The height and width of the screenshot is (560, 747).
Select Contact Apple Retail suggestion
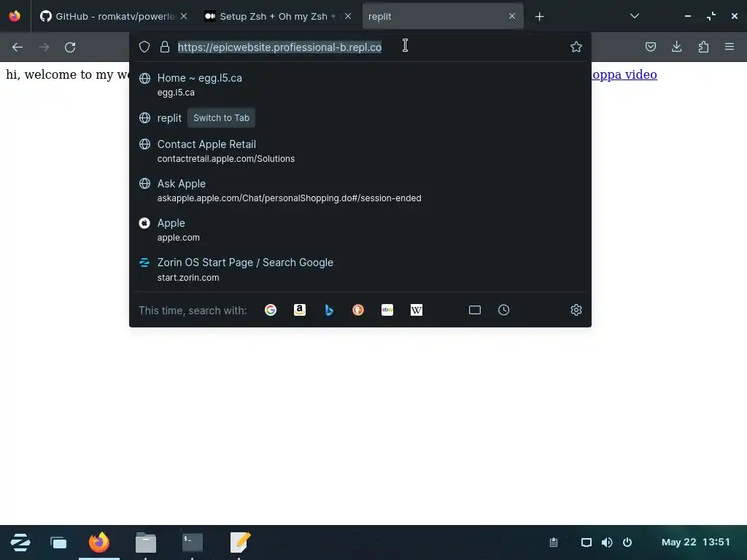[x=360, y=151]
